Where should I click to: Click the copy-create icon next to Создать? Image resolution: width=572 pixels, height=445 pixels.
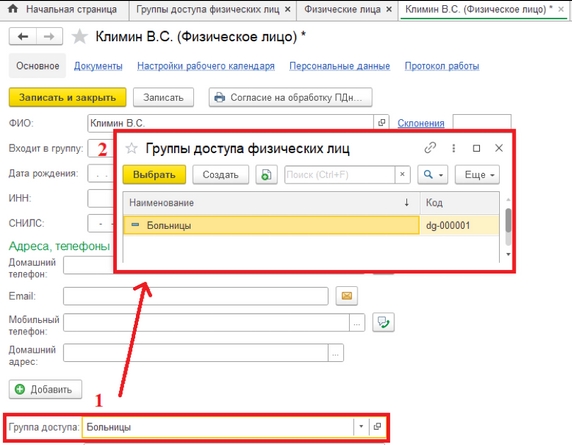click(266, 175)
